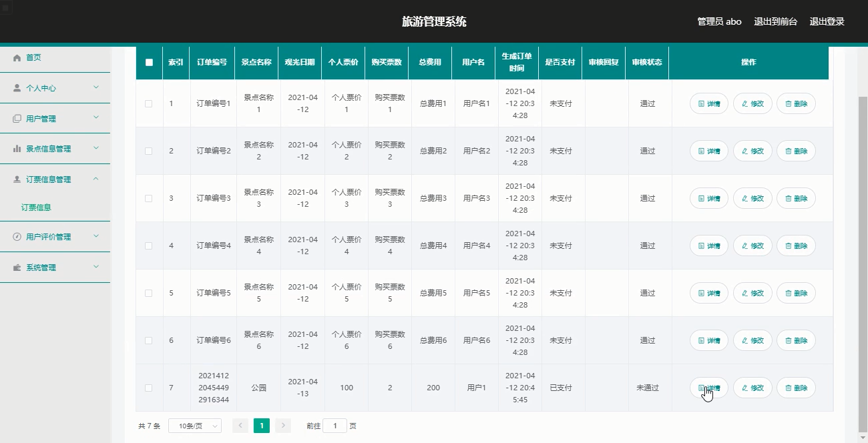Click the home icon beside 首页
The height and width of the screenshot is (443, 868).
pyautogui.click(x=17, y=58)
